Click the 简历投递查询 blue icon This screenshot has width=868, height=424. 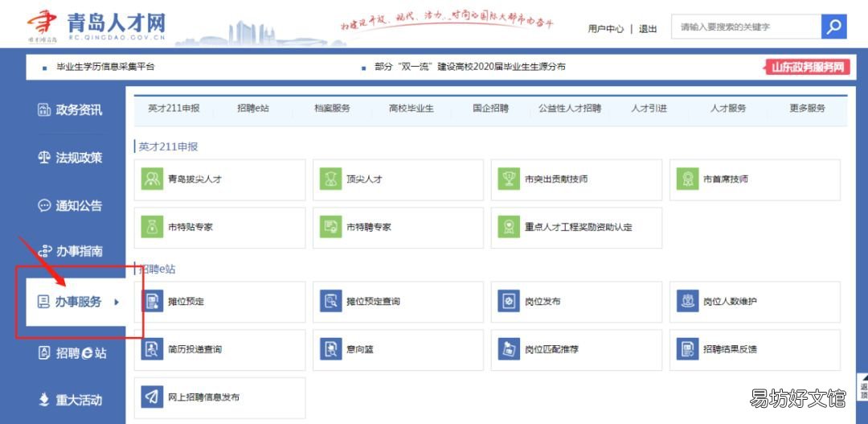(x=152, y=349)
